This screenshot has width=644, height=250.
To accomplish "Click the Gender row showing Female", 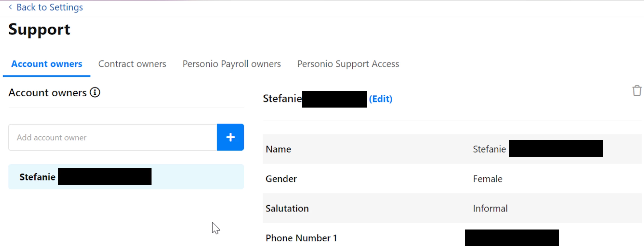I will [x=452, y=179].
